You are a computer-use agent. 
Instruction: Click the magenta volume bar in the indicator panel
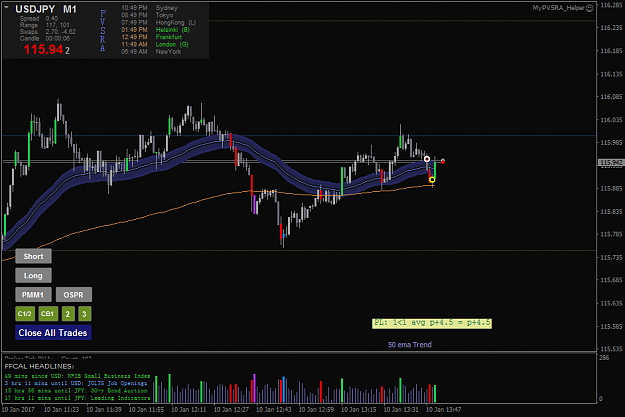coord(254,388)
